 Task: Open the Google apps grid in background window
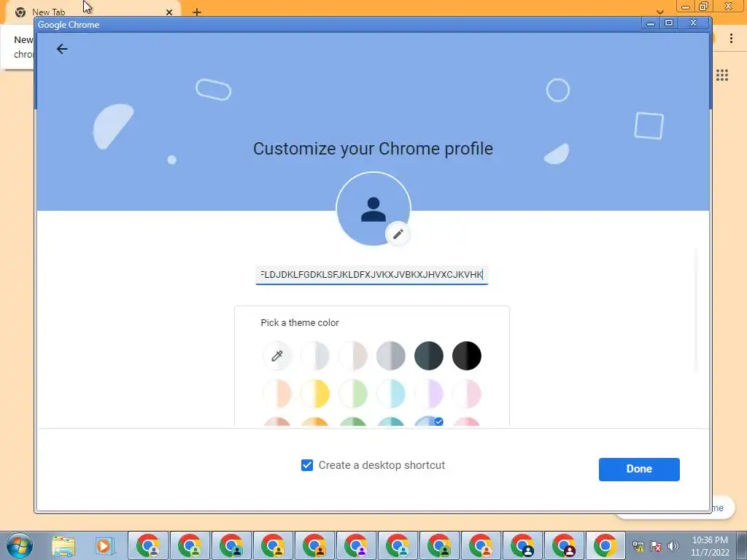pyautogui.click(x=722, y=75)
